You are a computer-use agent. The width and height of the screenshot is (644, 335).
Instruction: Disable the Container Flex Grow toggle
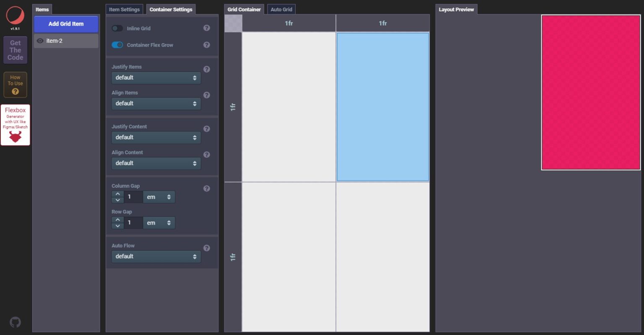click(117, 45)
